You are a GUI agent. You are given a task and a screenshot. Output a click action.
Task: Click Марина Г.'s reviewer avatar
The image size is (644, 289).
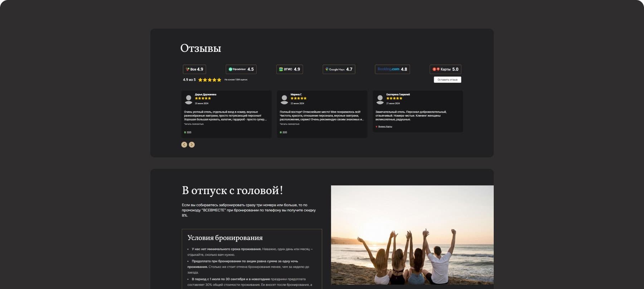284,99
